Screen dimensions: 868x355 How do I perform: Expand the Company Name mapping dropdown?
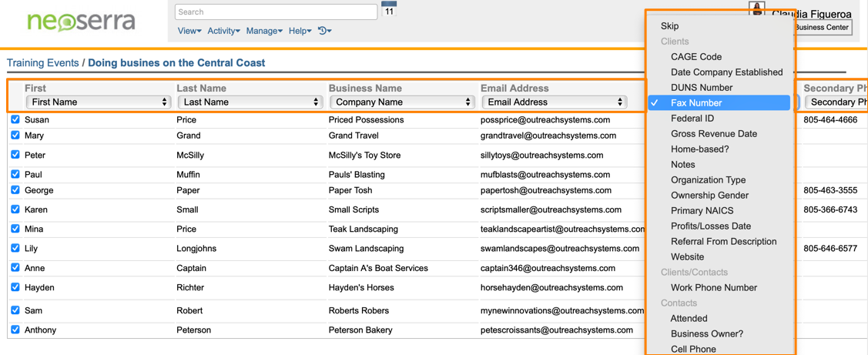coord(401,102)
